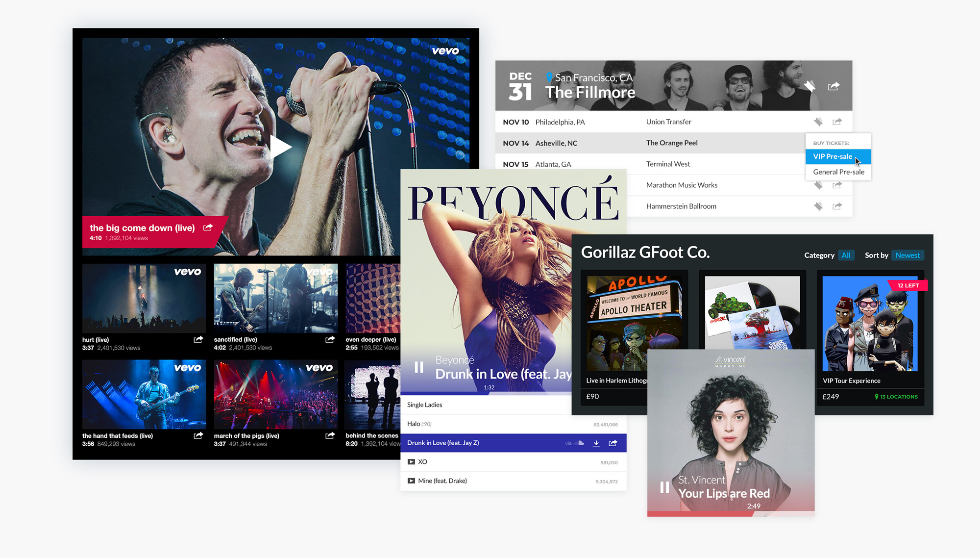The image size is (980, 558).
Task: Select the Nov 14 Asheville, NC row
Action: [650, 143]
